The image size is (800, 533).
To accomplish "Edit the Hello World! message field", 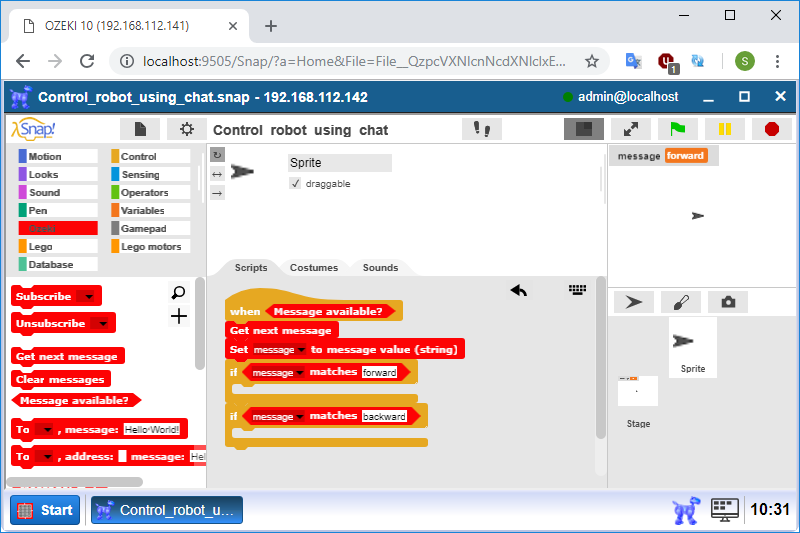I will [x=152, y=429].
